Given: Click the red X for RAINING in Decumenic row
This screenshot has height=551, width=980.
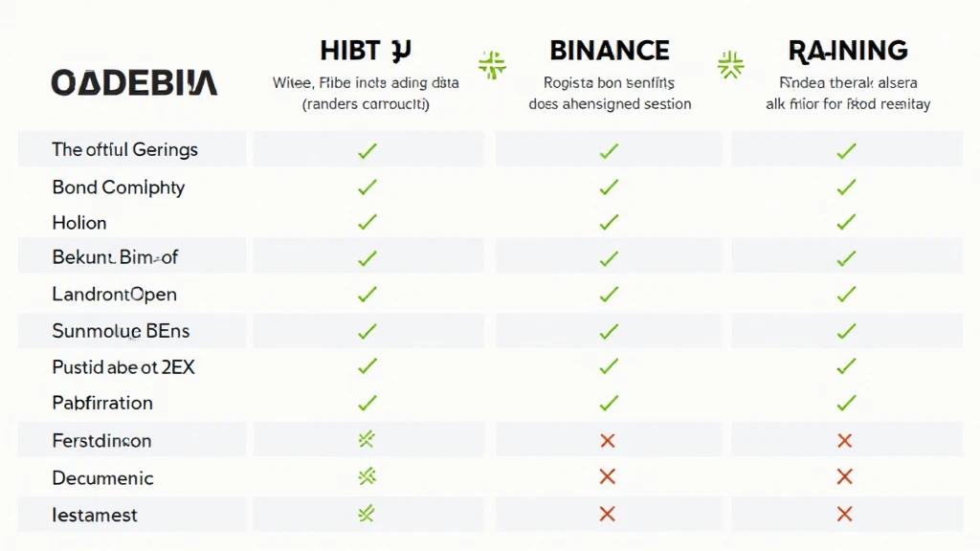Looking at the screenshot, I should 844,476.
